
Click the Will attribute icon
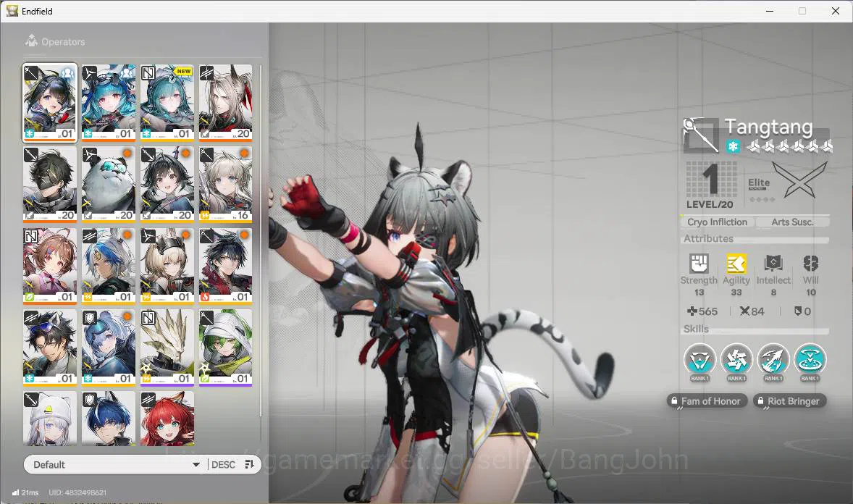pyautogui.click(x=810, y=264)
